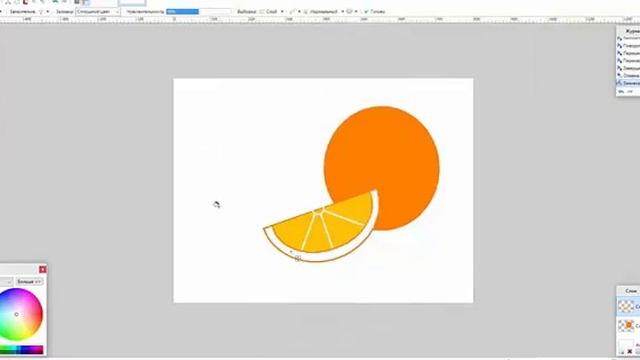Select the highlighted last entry in the Журнал history
This screenshot has width=640, height=360.
pyautogui.click(x=628, y=83)
